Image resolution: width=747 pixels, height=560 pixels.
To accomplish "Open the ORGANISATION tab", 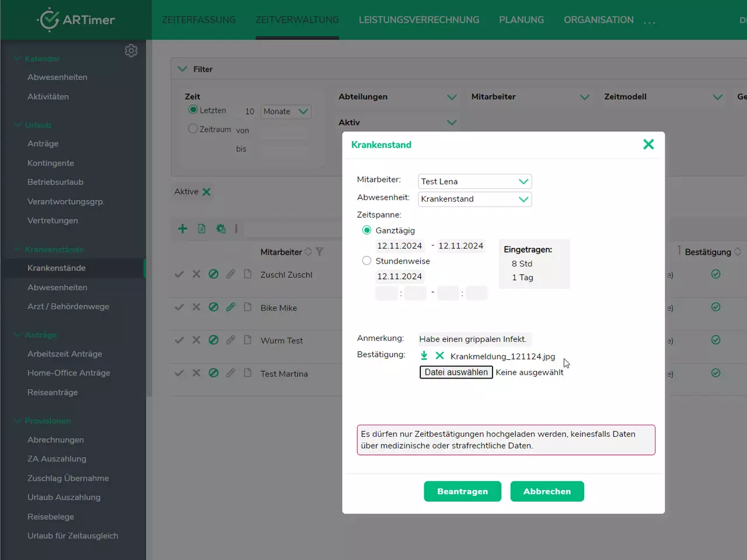I will coord(599,20).
